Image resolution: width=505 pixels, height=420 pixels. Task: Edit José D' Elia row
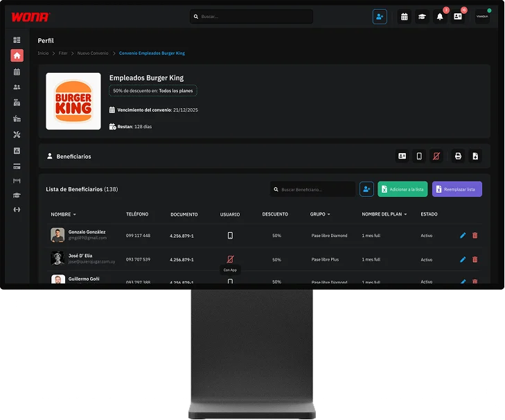(x=463, y=259)
